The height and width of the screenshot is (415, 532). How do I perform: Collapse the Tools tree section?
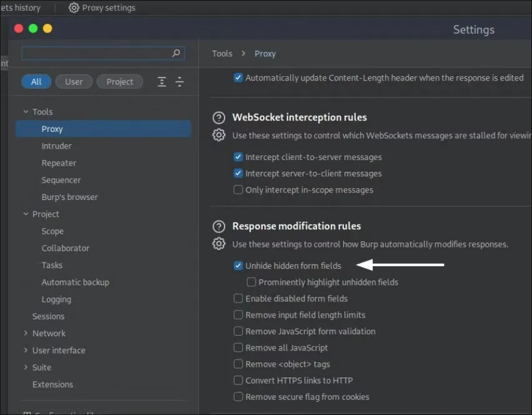pyautogui.click(x=26, y=112)
